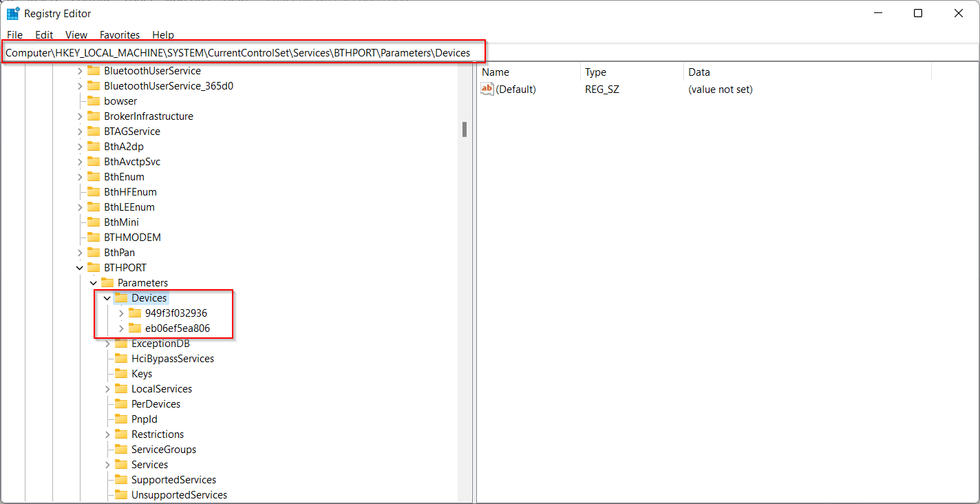Click the Keys folder icon
This screenshot has width=980, height=504.
(x=121, y=374)
